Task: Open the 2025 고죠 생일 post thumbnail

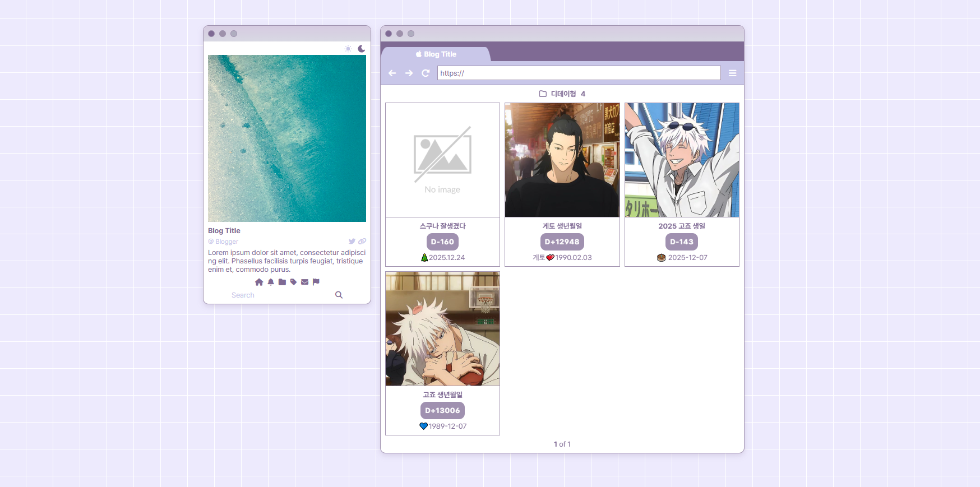Action: [682, 160]
